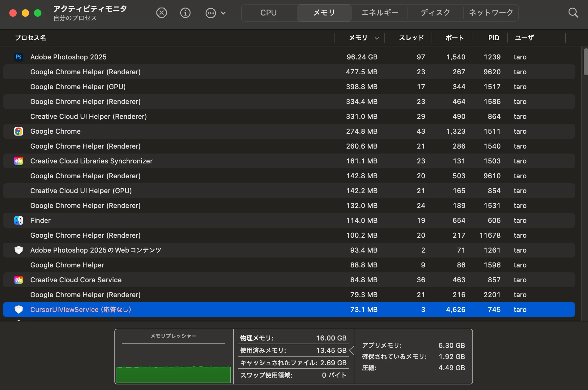
Task: Click the 使用済みメモリ 13.45 GB entry
Action: tap(293, 350)
